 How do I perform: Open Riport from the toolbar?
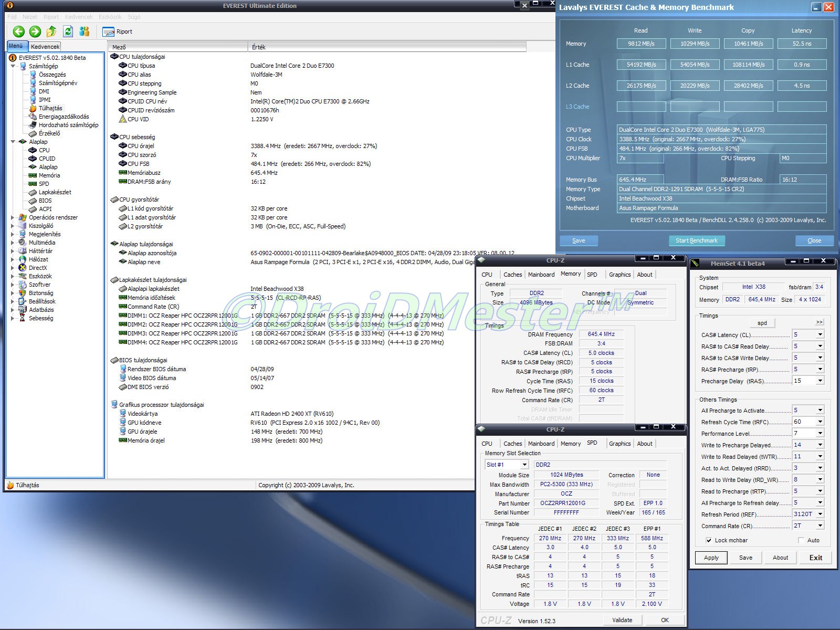click(x=118, y=31)
